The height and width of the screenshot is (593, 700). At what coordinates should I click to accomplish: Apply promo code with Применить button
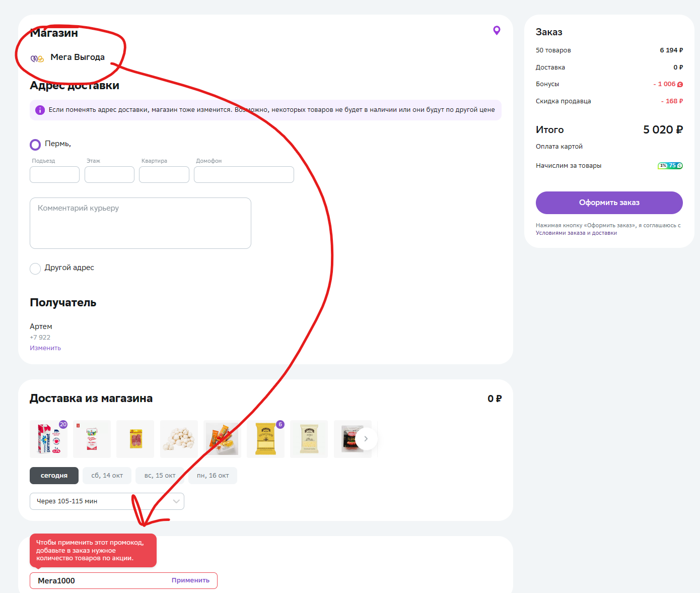(x=190, y=580)
